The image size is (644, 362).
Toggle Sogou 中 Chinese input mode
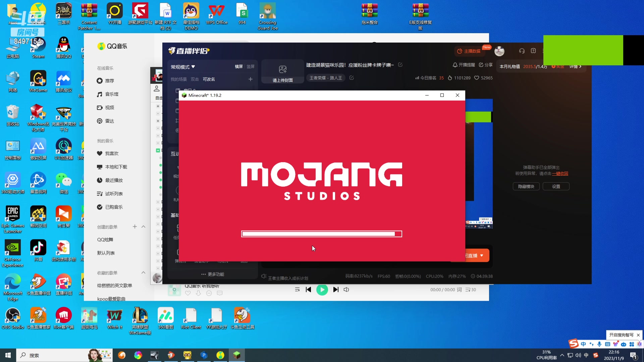tap(583, 344)
